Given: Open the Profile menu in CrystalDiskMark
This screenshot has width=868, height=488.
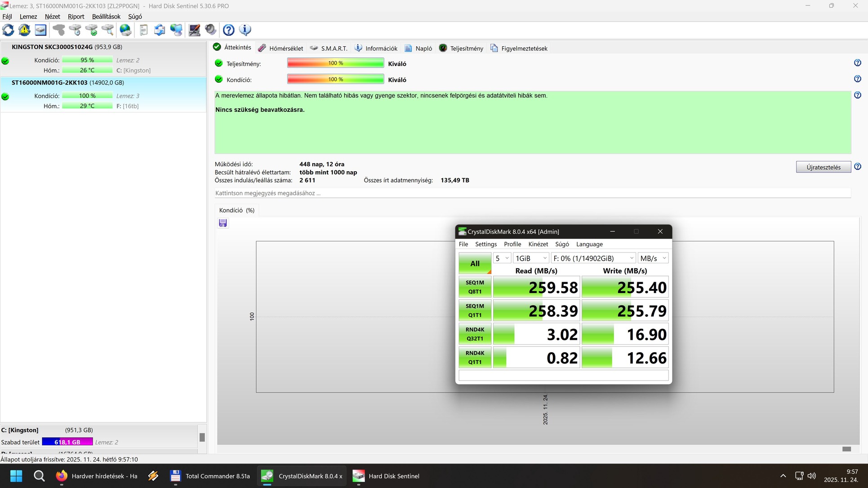Looking at the screenshot, I should pyautogui.click(x=512, y=244).
